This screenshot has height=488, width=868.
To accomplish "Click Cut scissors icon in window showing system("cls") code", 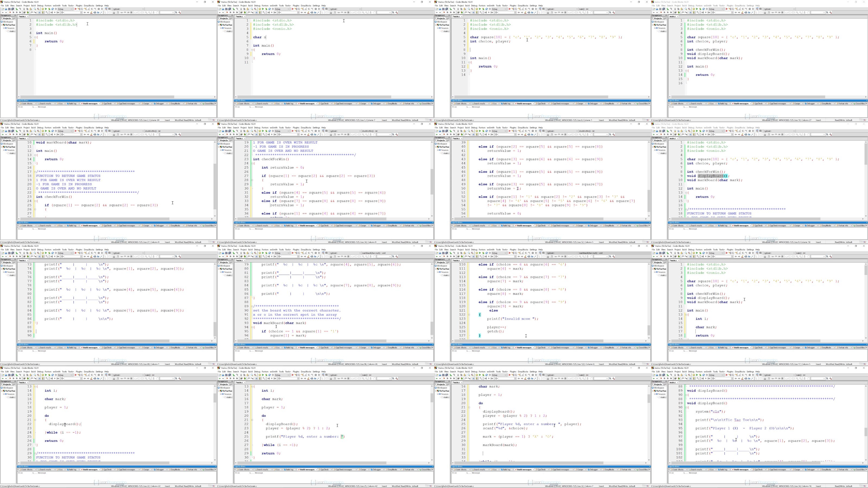I will pyautogui.click(x=675, y=375).
